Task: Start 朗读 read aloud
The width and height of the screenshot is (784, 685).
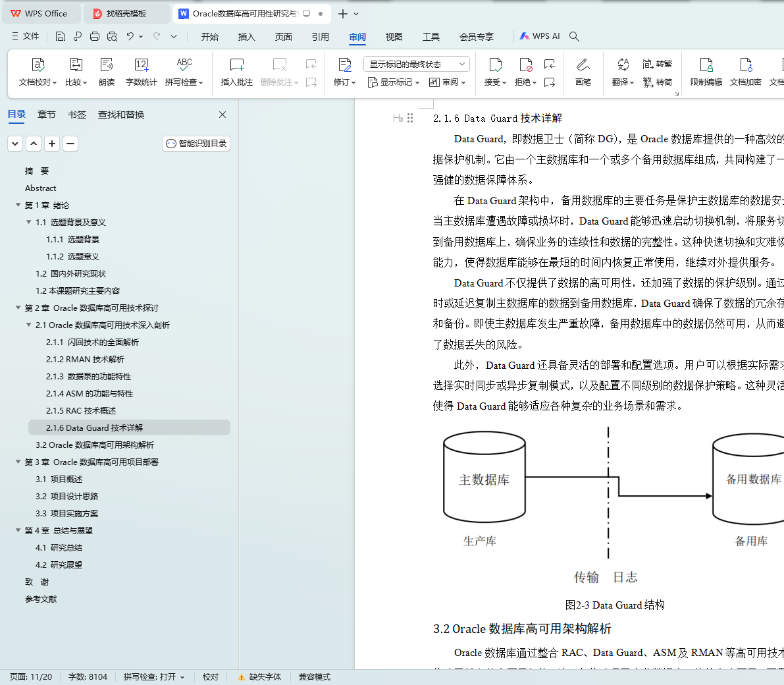Action: (x=107, y=72)
